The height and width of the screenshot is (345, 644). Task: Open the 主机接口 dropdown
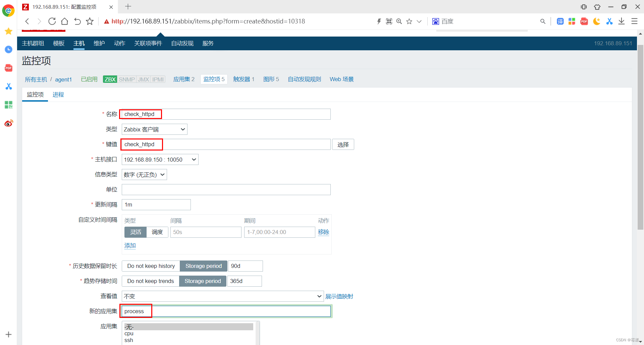tap(160, 160)
